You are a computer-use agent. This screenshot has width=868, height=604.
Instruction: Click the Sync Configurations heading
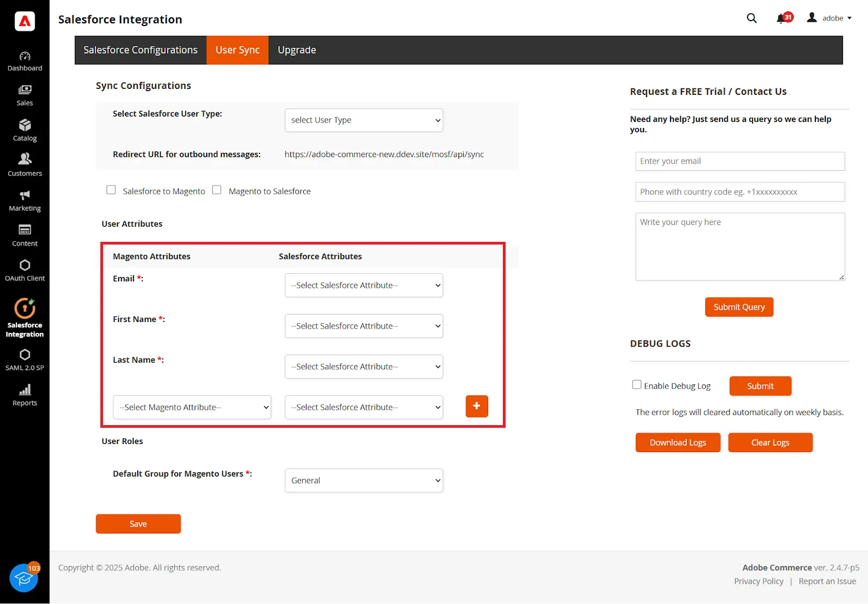click(144, 86)
